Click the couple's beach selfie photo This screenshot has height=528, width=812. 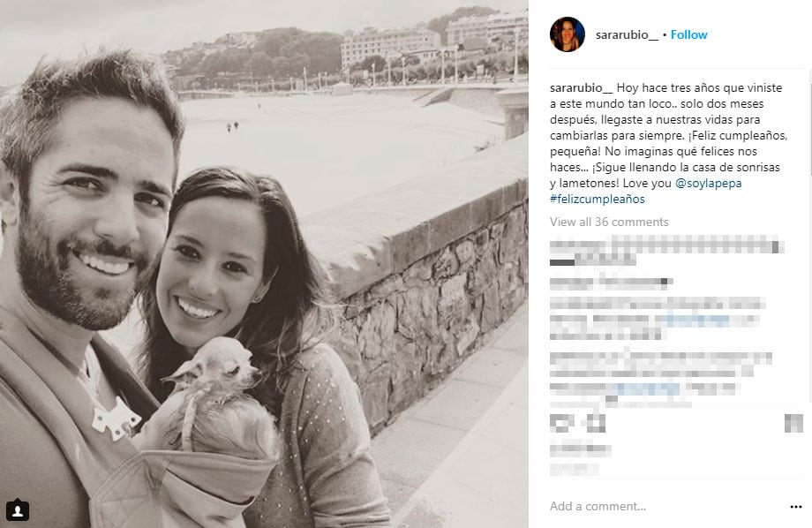click(264, 264)
